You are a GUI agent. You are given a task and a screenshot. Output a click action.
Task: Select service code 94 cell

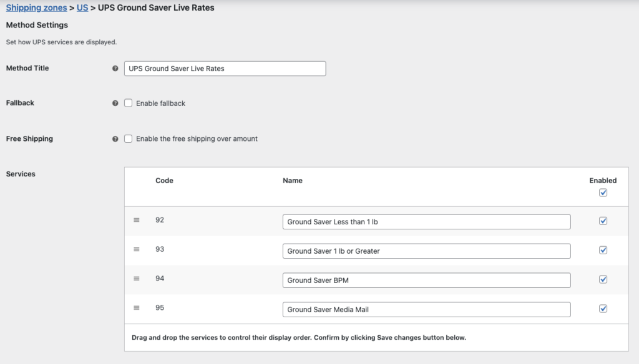[x=160, y=279]
